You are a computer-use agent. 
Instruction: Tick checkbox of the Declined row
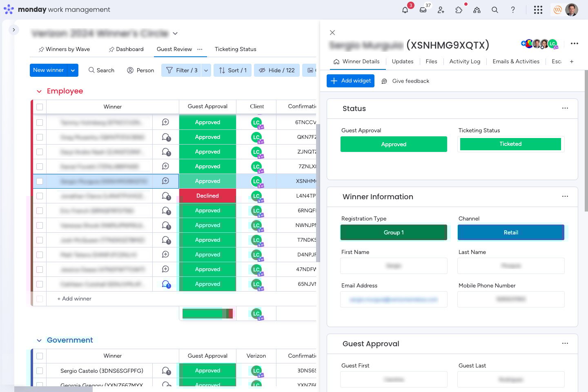coord(40,196)
